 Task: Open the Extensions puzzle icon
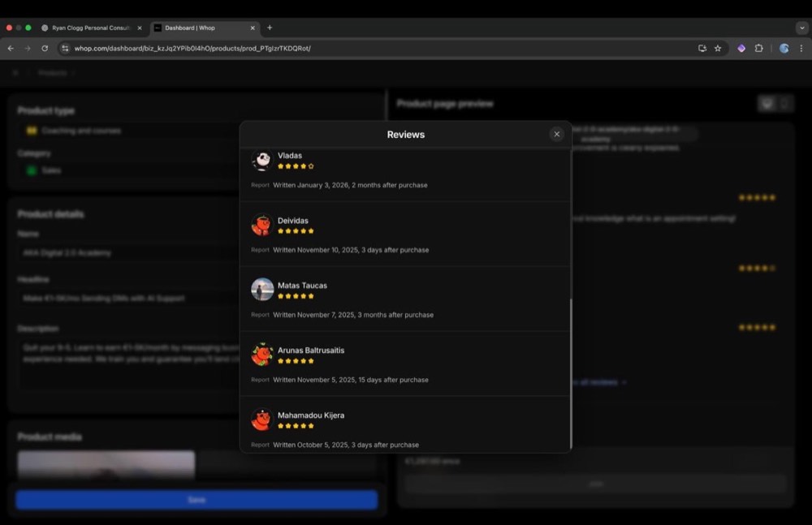[759, 48]
